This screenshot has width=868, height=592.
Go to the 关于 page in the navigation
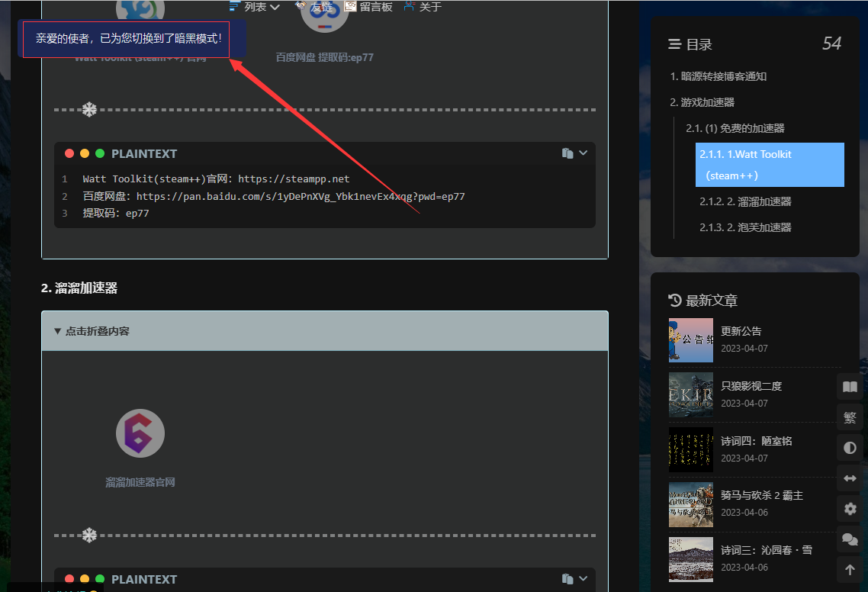(423, 7)
